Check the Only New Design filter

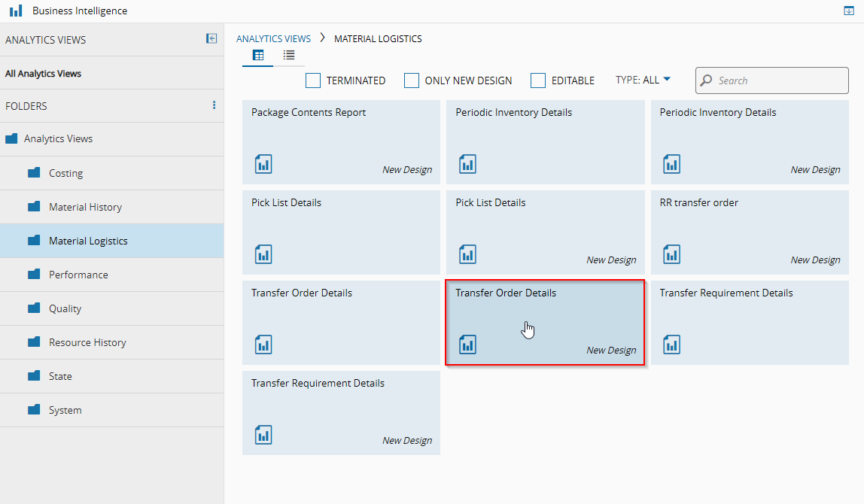pyautogui.click(x=412, y=80)
